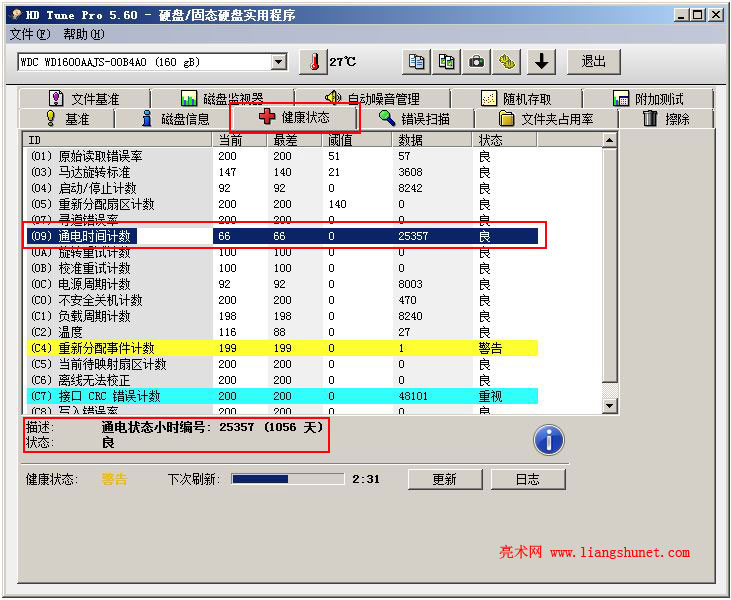The height and width of the screenshot is (600, 731).
Task: Click the yellow 警告 health status text
Action: coord(114,479)
